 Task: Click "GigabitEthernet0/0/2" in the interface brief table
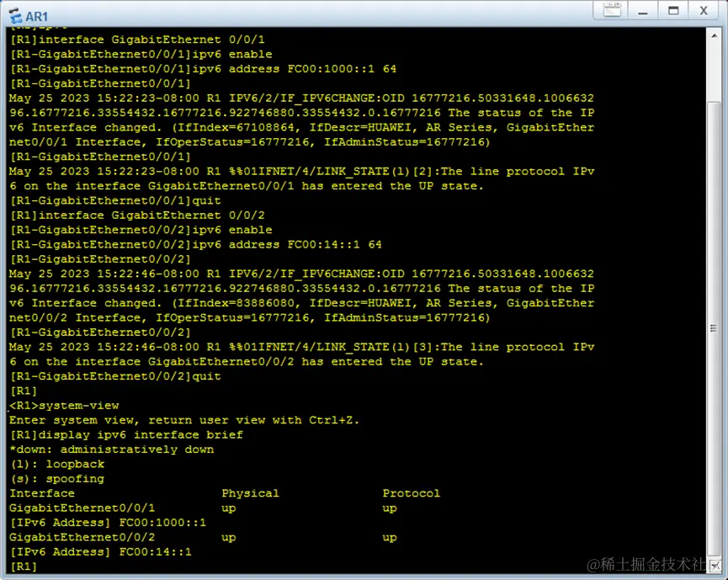[82, 537]
